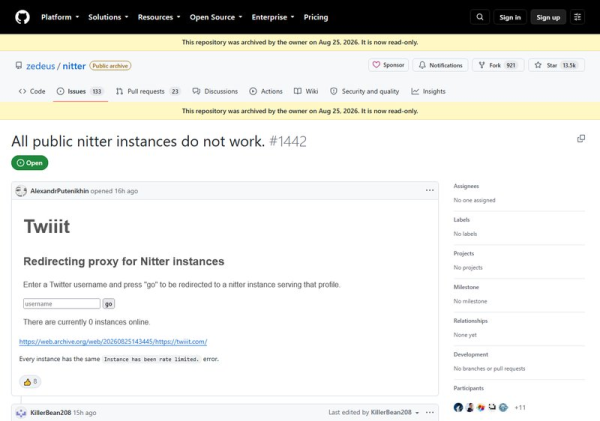
Task: Click the Sponsor heart button
Action: (x=388, y=65)
